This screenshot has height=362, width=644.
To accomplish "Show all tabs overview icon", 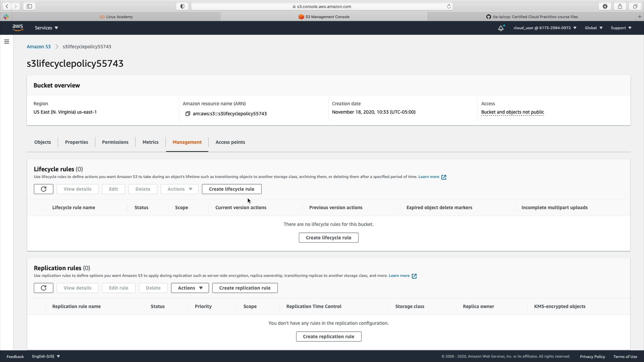I will 635,6.
